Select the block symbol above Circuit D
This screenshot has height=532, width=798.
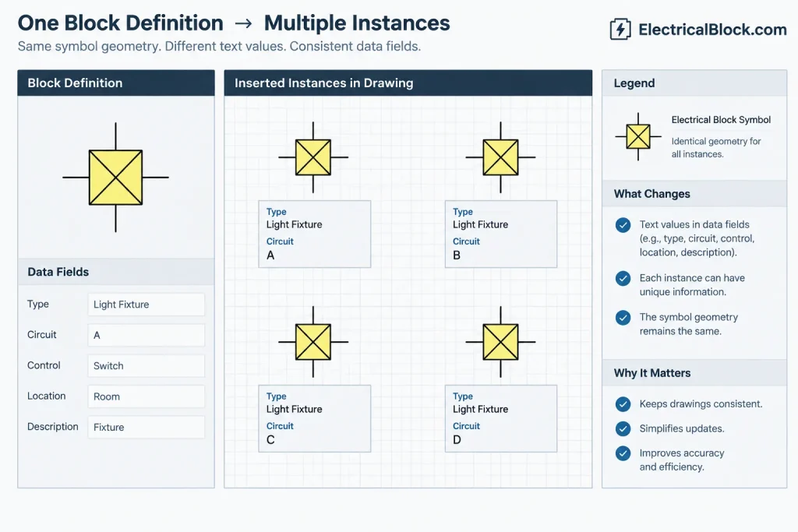[x=500, y=342]
